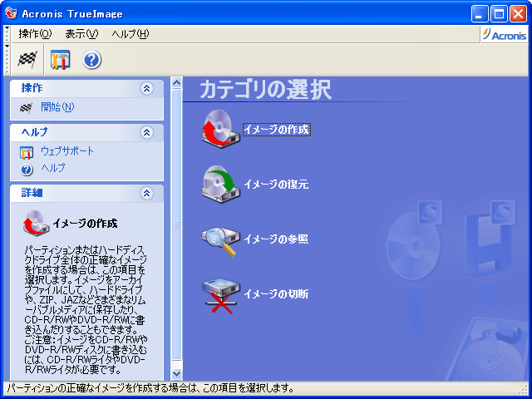Click the sidebar scrollbar up arrow
The image size is (532, 399).
(176, 83)
